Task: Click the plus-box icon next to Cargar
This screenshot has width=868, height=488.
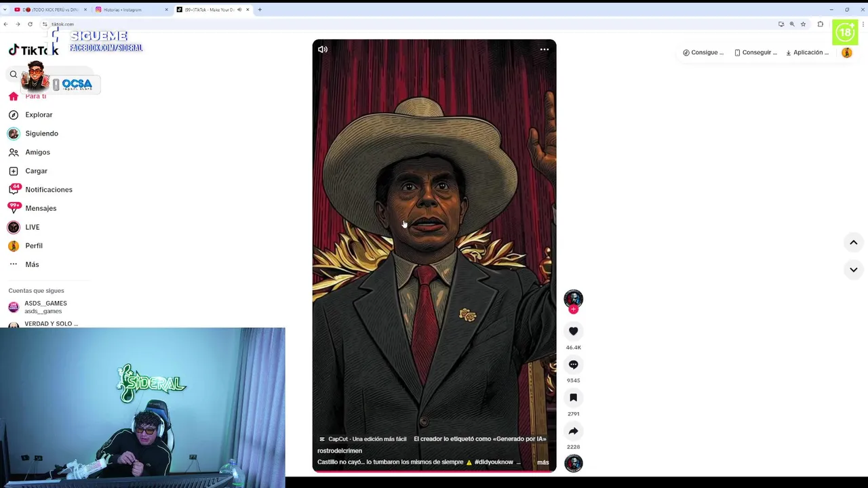Action: point(14,171)
